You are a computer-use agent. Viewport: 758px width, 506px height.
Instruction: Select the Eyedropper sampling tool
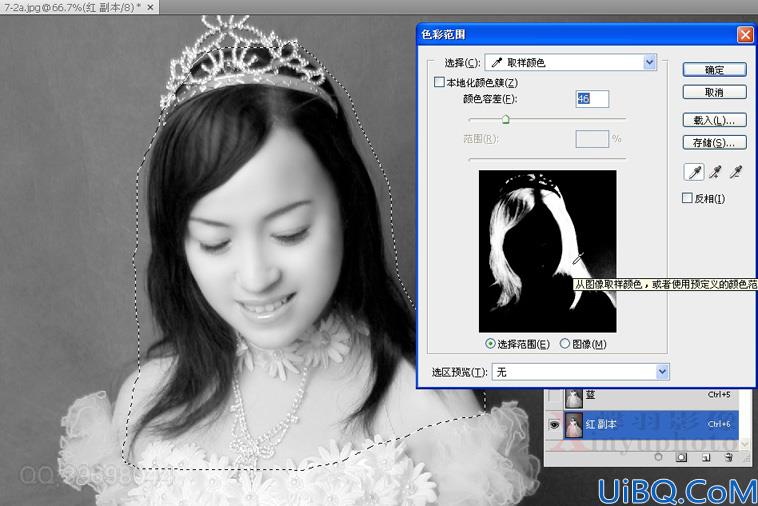point(694,172)
